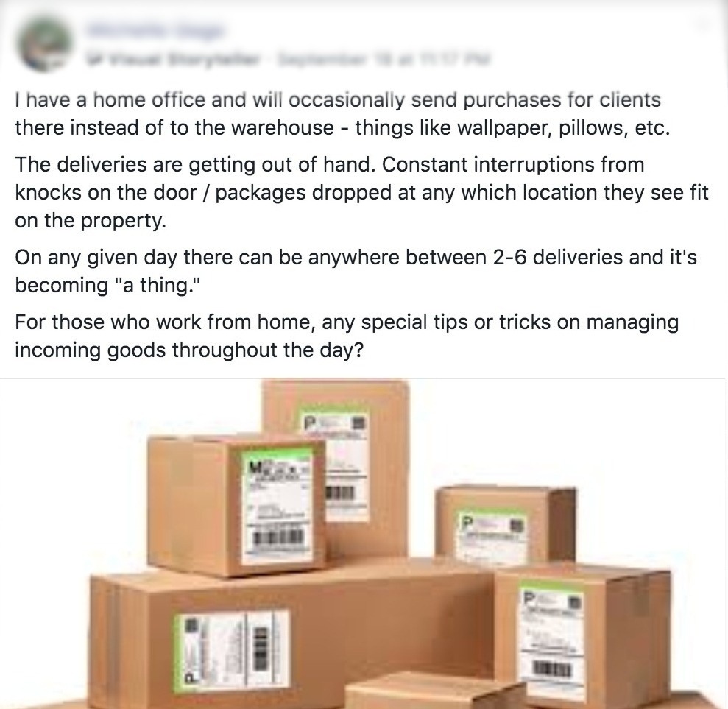Viewport: 728px width, 709px height.
Task: Click the barcode on the bottom-right box label
Action: [553, 669]
